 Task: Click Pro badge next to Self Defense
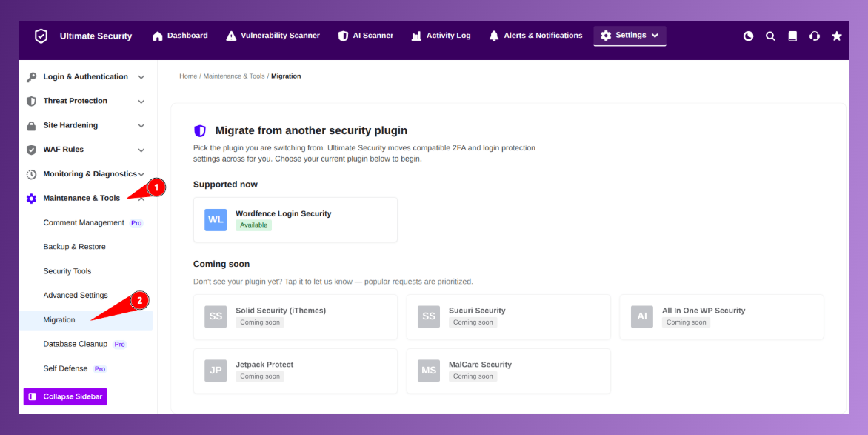(x=100, y=369)
